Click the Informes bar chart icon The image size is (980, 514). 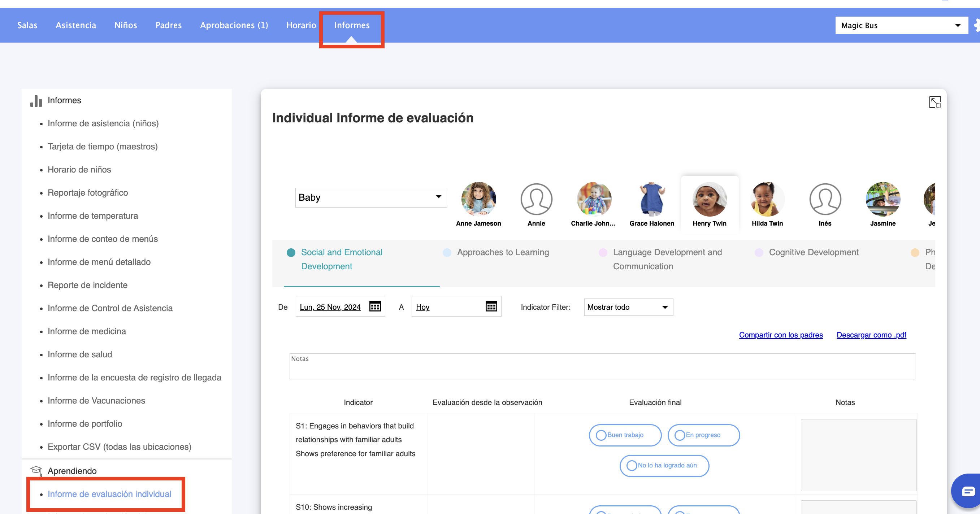click(x=36, y=101)
